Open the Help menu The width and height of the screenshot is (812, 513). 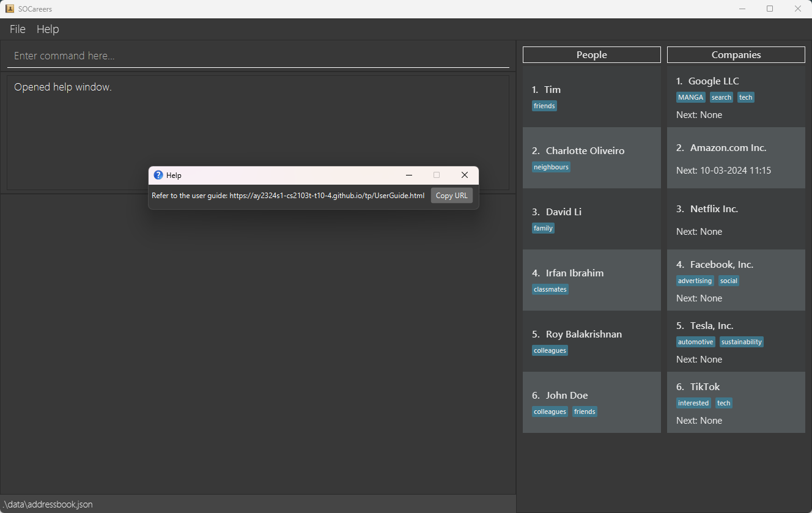click(x=48, y=29)
